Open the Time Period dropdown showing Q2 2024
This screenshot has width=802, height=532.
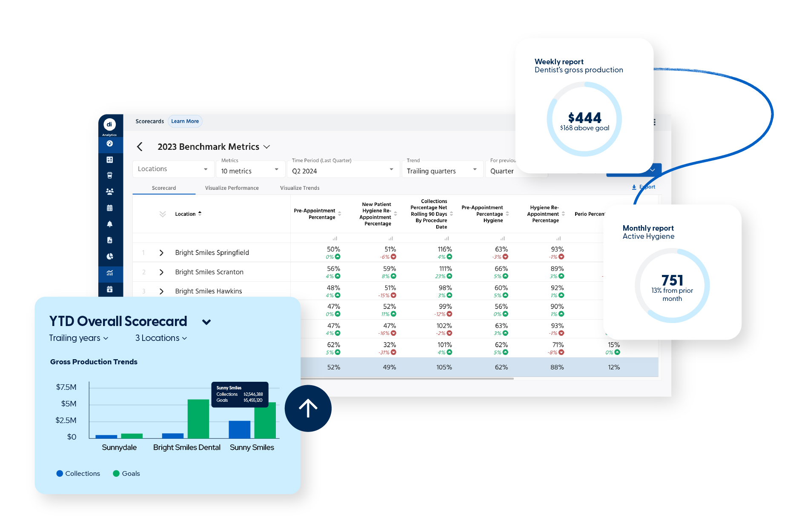click(343, 170)
